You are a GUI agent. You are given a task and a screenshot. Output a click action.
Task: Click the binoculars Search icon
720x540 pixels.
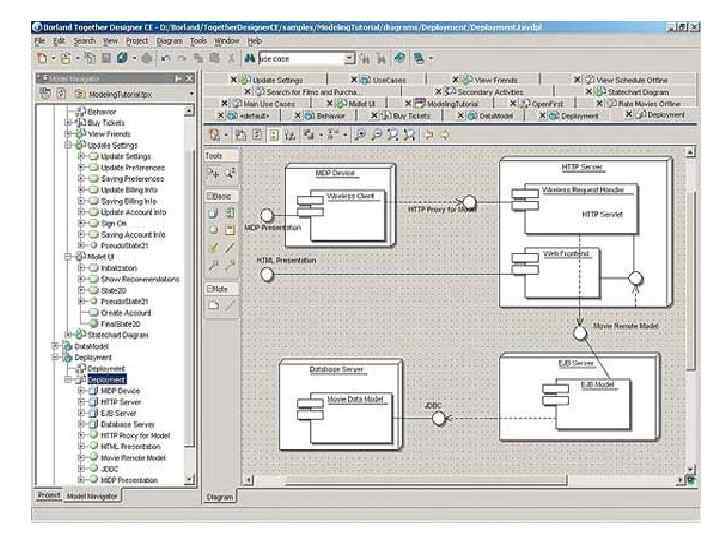coord(249,58)
